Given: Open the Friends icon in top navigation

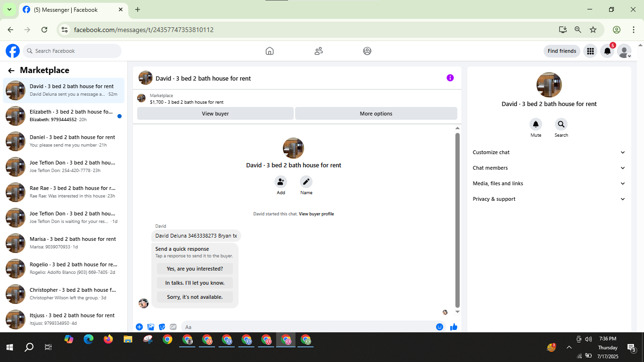Looking at the screenshot, I should (319, 51).
